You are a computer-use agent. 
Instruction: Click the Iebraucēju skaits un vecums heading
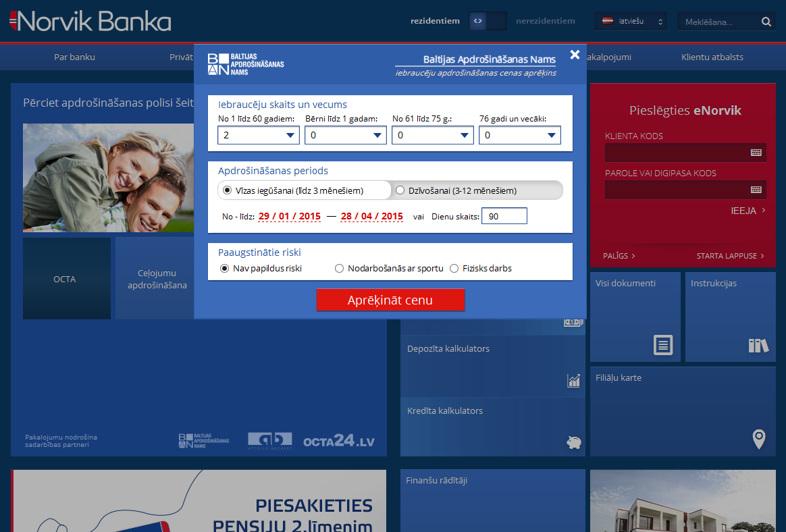(x=282, y=105)
